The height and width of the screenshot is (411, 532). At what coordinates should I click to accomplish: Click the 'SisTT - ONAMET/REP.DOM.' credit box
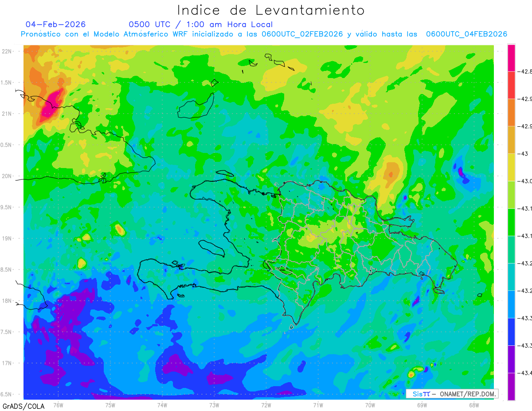[x=452, y=394]
